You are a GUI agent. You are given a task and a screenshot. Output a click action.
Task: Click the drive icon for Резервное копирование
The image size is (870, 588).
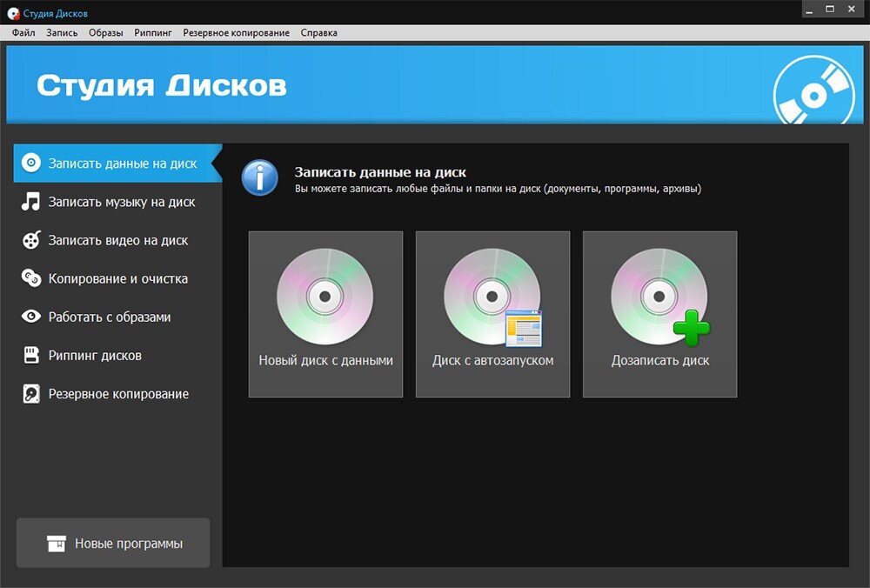click(31, 393)
